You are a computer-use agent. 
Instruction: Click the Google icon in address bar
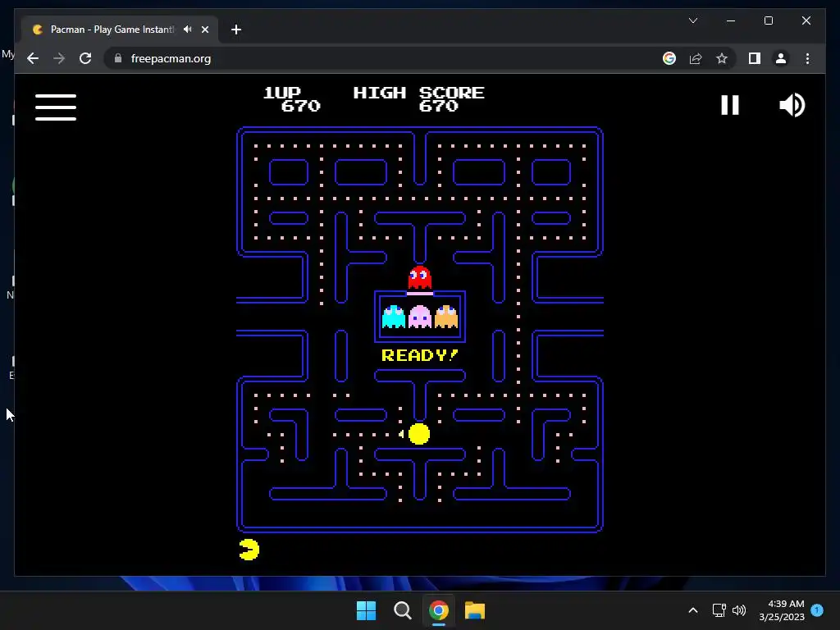click(669, 58)
